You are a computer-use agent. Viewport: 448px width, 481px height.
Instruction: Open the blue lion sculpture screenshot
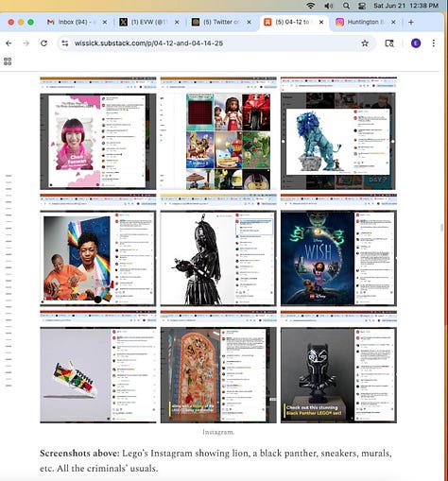[x=338, y=133]
